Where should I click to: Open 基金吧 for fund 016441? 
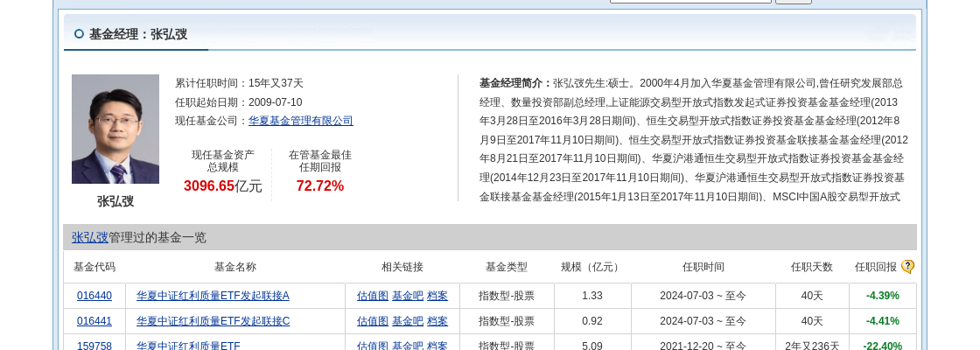[408, 321]
